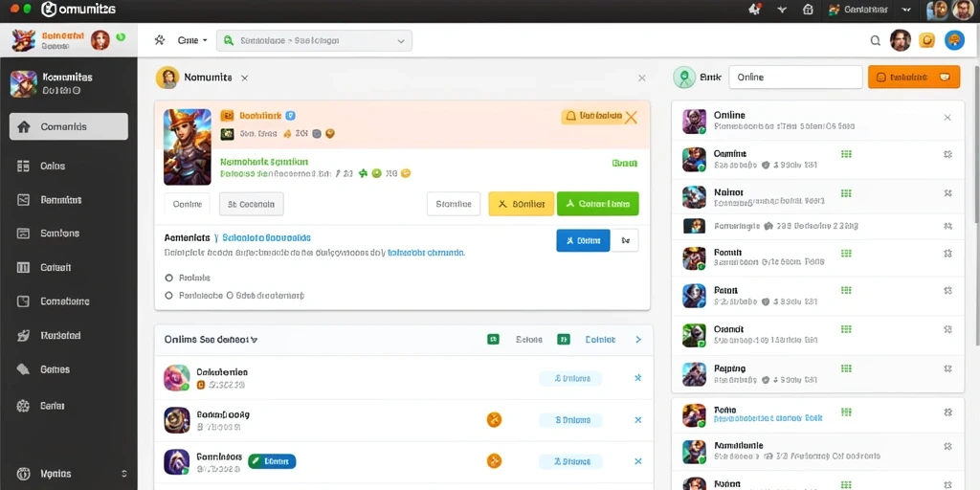Click the yellow chat bubble icon in the top bar
Viewport: 980px width, 490px height.
tap(926, 40)
